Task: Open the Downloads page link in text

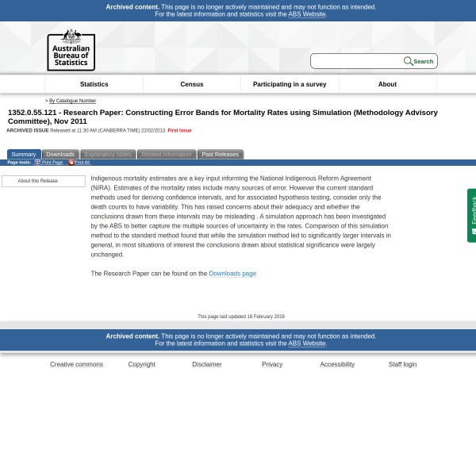Action: [x=232, y=274]
